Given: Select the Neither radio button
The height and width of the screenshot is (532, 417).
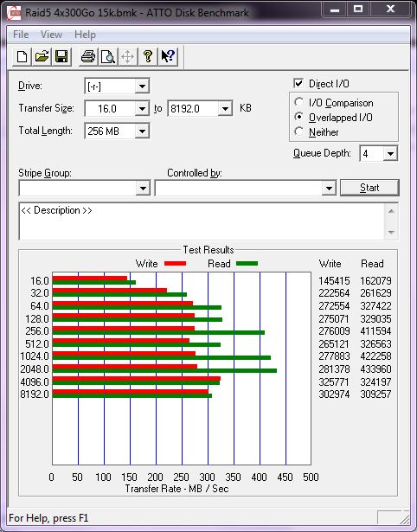Looking at the screenshot, I should 299,131.
